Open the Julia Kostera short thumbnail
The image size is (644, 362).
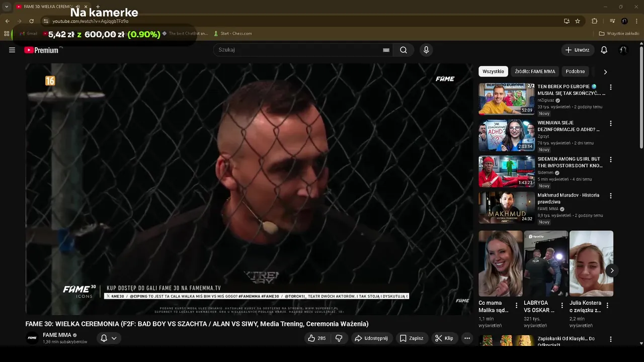[x=591, y=263]
